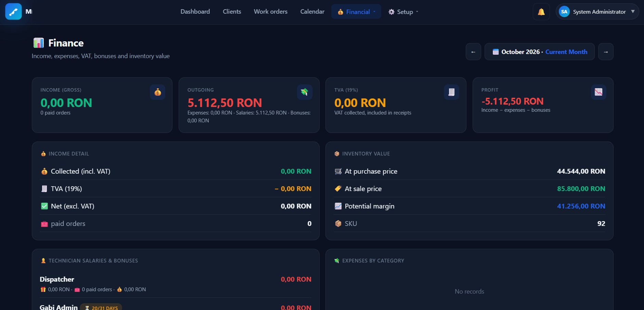Click the 5.112,50 RON outgoing value
Screen dimensions: 644x310
tap(225, 103)
